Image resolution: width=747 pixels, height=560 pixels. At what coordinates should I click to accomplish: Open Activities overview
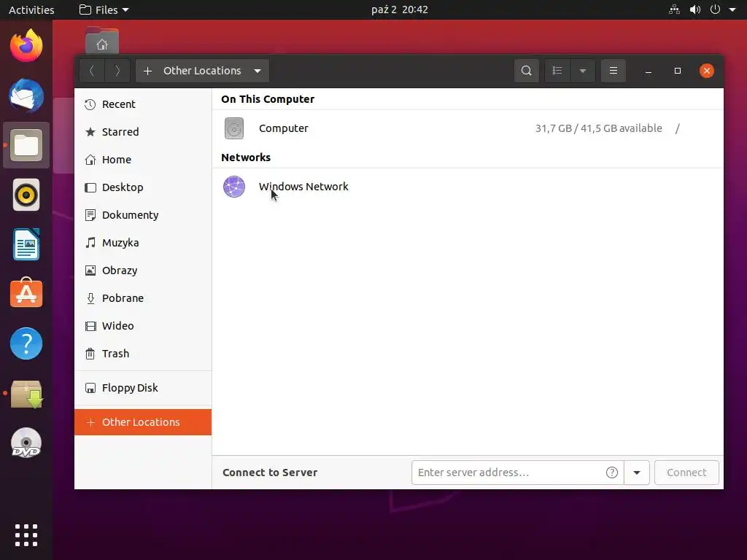click(x=31, y=9)
